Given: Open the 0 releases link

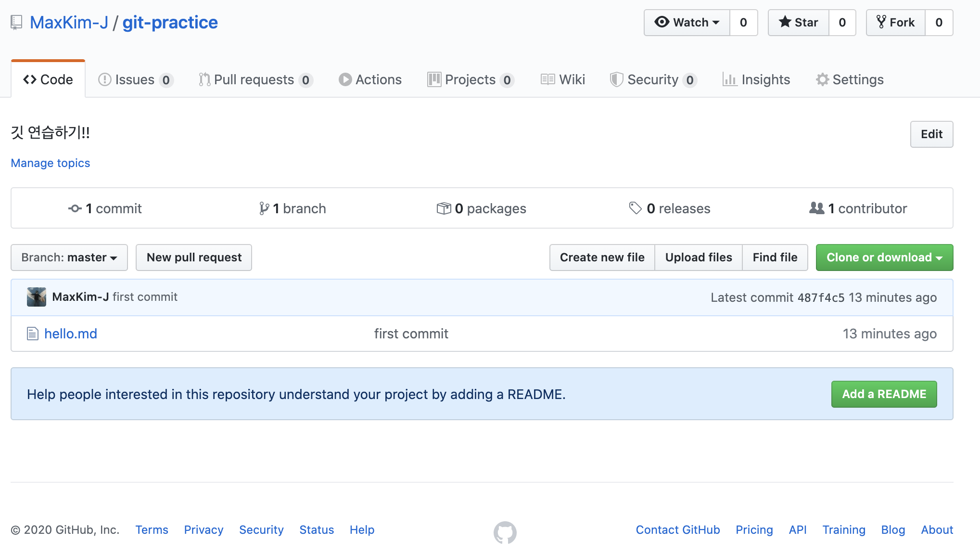Looking at the screenshot, I should click(x=670, y=208).
